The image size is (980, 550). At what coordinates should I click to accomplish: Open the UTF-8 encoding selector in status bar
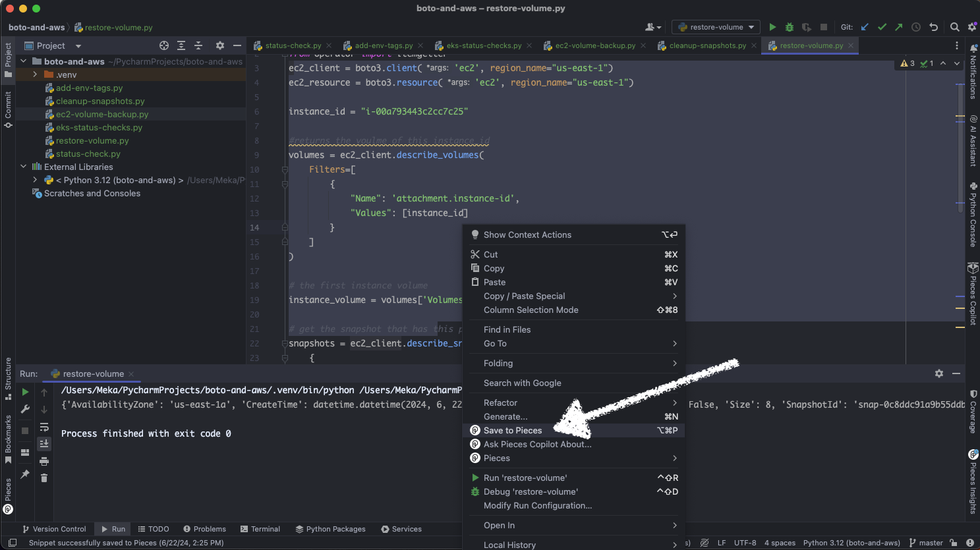pyautogui.click(x=744, y=543)
